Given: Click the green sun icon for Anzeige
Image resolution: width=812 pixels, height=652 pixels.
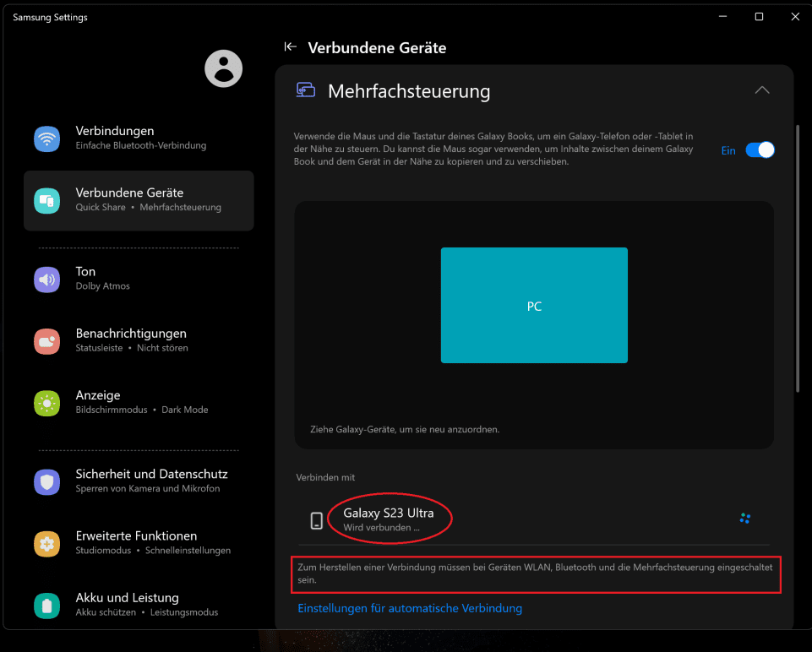Looking at the screenshot, I should point(47,403).
